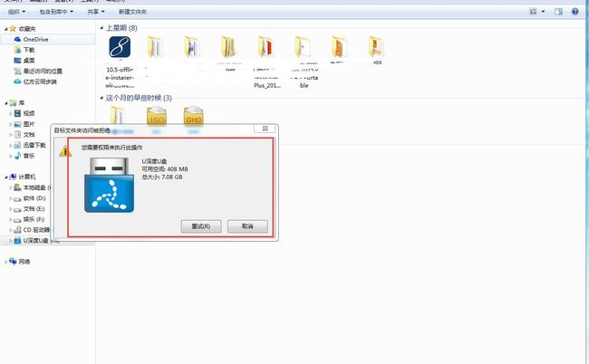Click the 可用空间: 408 MB text
This screenshot has width=589, height=364.
[165, 168]
